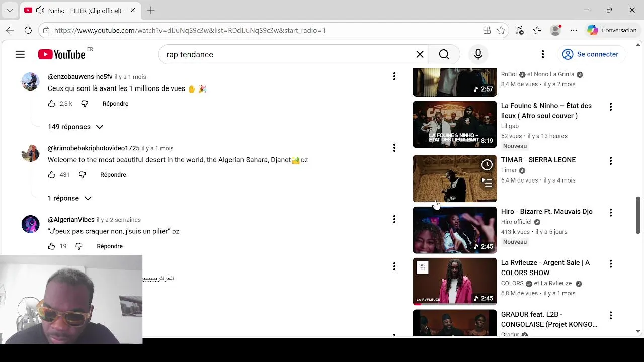644x362 pixels.
Task: Open Copilot Conversation button
Action: pos(612,30)
